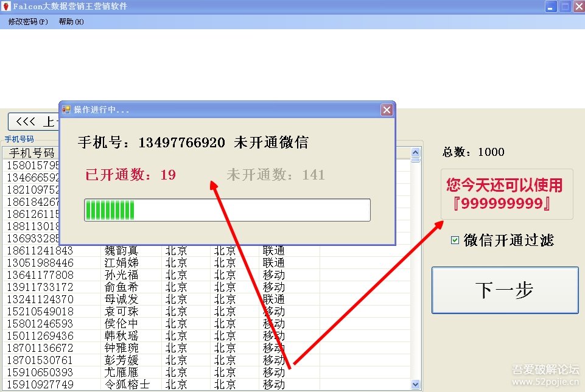Select phone number 13911733172
Screen dimensions: 585x392
[40, 287]
